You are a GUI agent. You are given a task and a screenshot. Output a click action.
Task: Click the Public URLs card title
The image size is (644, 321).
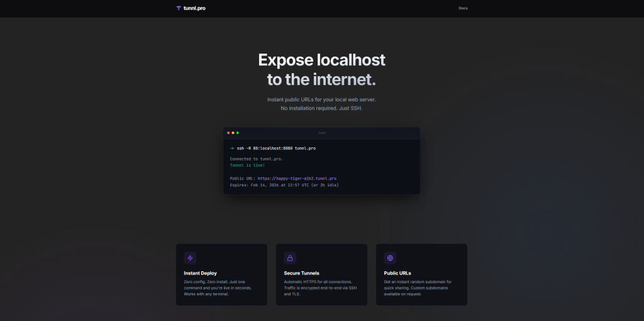click(x=397, y=273)
